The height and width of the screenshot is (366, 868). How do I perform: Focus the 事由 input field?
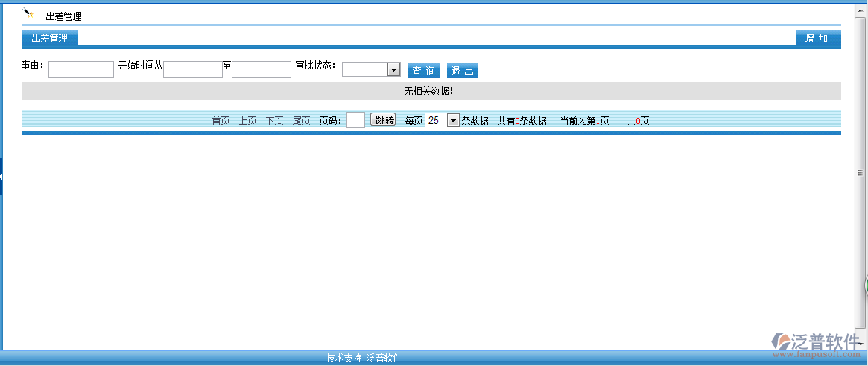click(x=80, y=69)
